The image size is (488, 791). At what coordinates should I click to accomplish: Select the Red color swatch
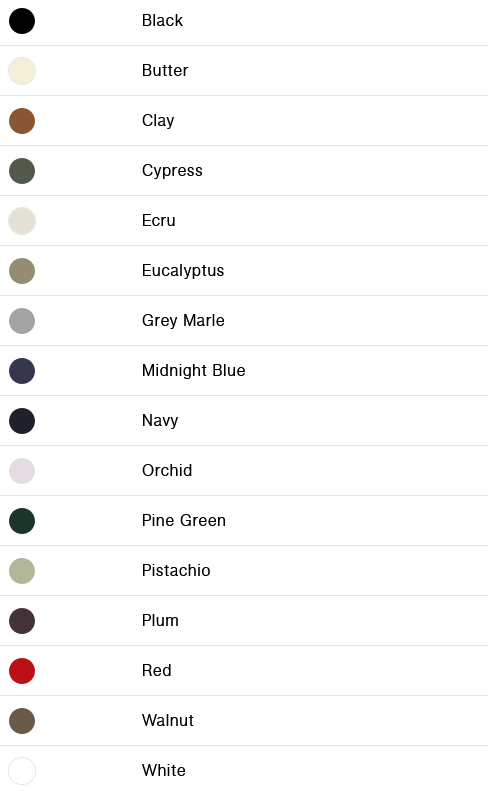click(22, 671)
